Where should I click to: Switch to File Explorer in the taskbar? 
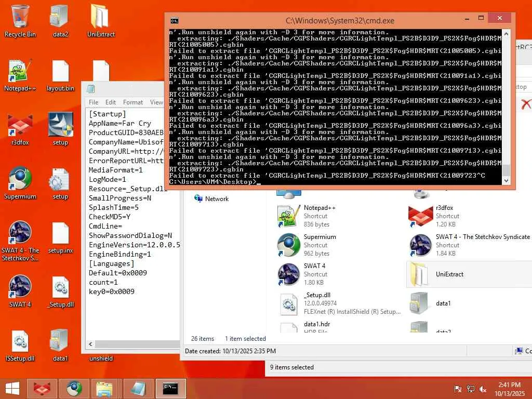[x=104, y=388]
